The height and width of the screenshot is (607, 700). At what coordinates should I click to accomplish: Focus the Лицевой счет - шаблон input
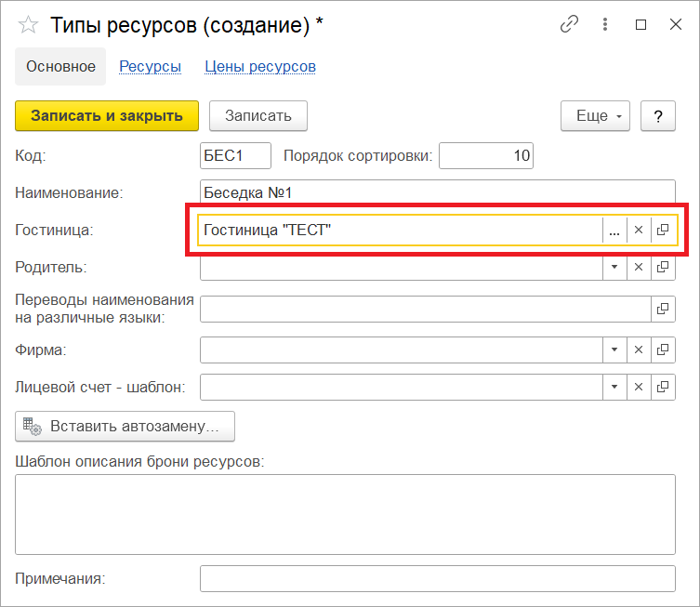coord(402,387)
